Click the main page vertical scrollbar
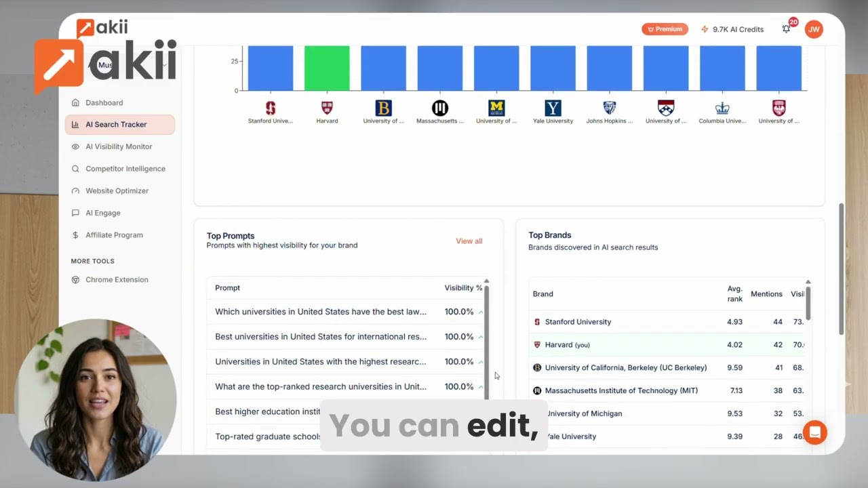The image size is (868, 488). [842, 268]
